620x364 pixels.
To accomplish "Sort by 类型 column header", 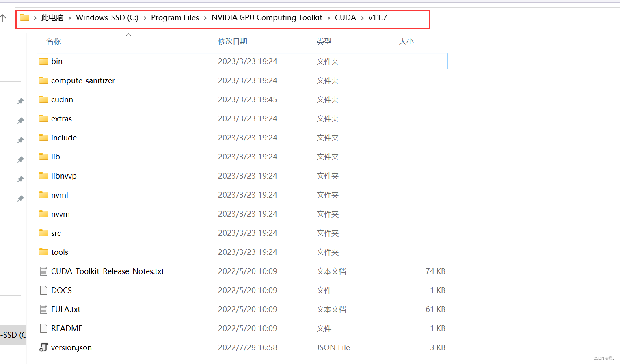I will coord(324,41).
